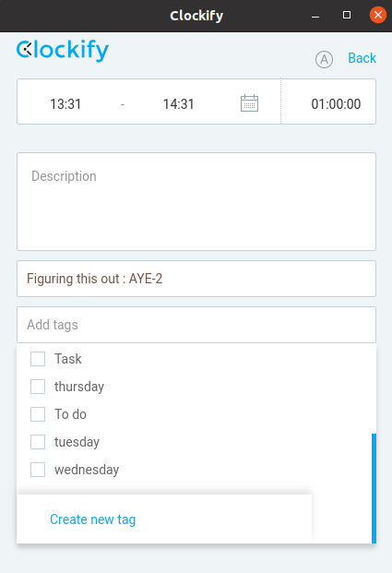392x573 pixels.
Task: Minimize the Clockify window
Action: [x=315, y=16]
